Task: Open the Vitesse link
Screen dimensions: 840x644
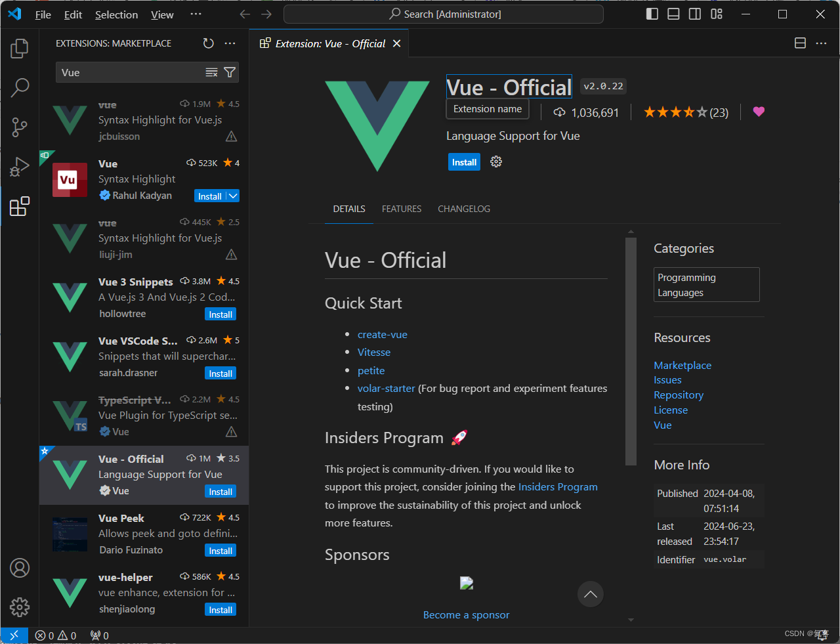Action: [374, 352]
